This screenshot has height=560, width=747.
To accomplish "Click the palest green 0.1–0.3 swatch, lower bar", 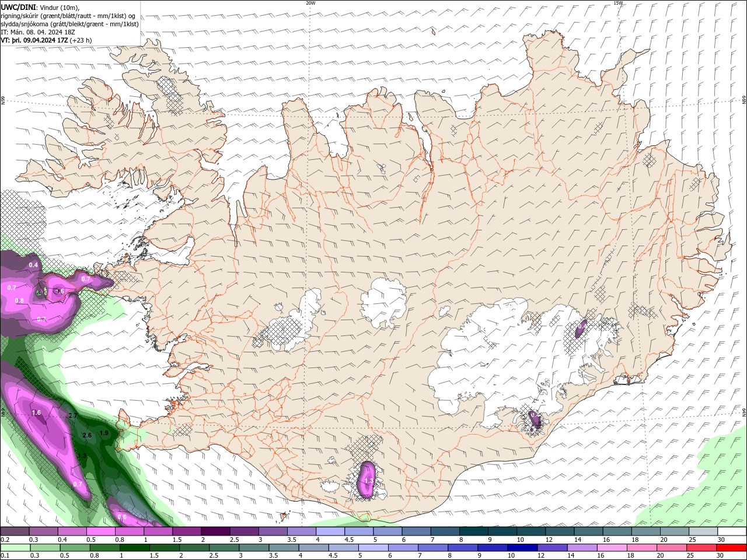I will click(15, 548).
